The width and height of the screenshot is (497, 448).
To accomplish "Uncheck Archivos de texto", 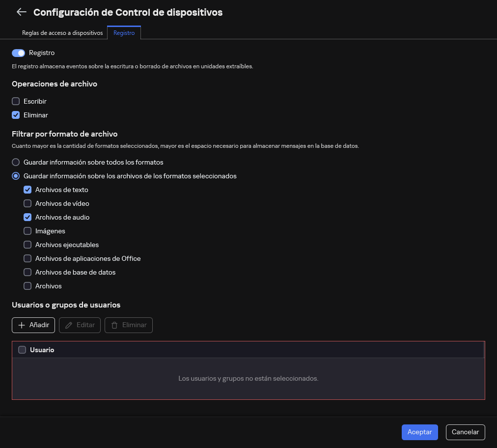I will [x=28, y=190].
